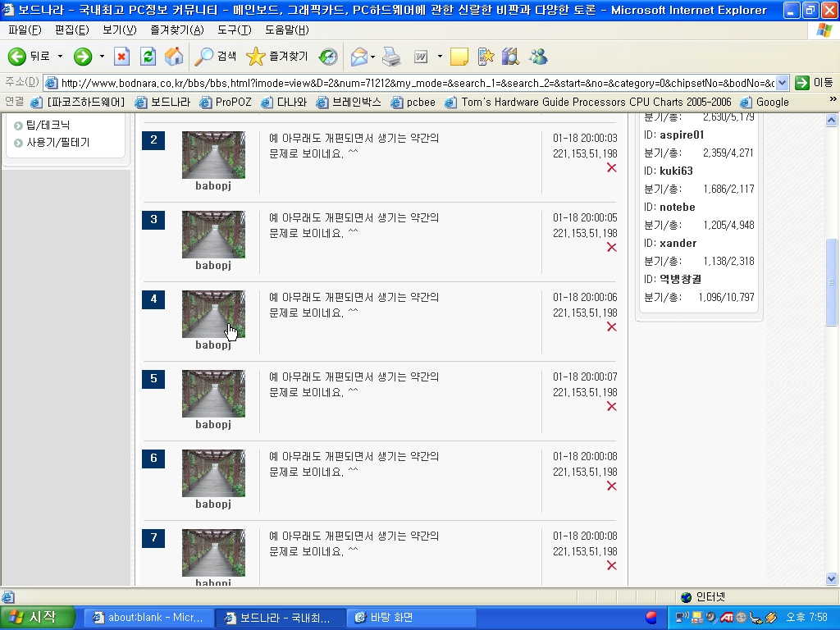Open the History clock icon
Image resolution: width=840 pixels, height=630 pixels.
[328, 57]
